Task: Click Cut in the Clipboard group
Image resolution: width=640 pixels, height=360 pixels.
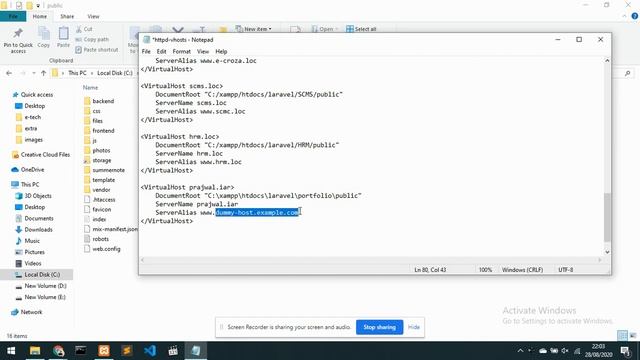Action: click(x=84, y=29)
